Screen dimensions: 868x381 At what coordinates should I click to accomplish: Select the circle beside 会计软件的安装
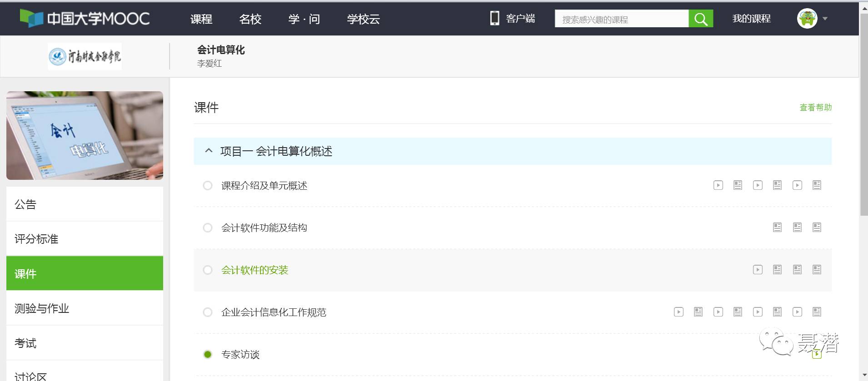coord(208,270)
